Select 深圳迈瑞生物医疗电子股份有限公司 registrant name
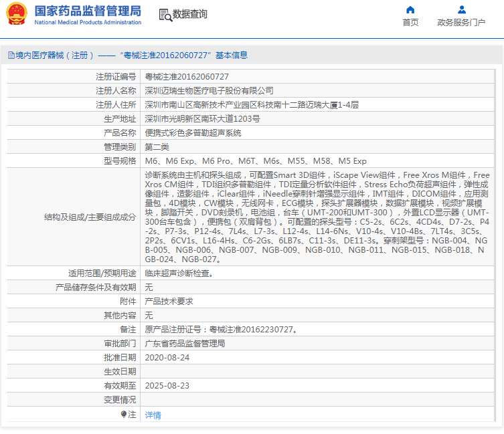 point(209,91)
